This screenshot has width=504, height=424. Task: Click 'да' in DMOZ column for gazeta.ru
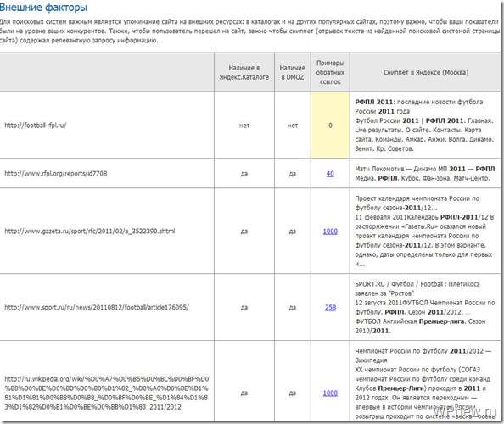(x=293, y=232)
